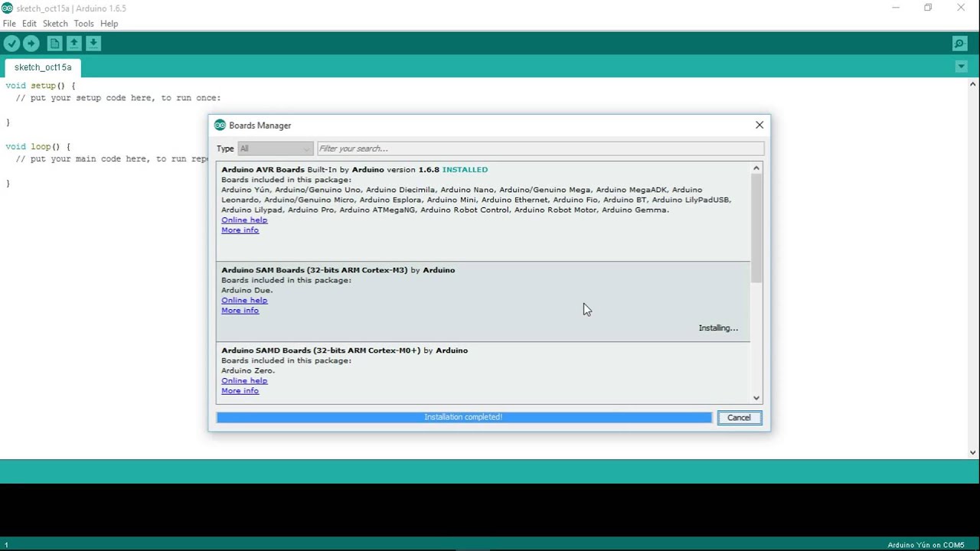Open the tab options dropdown arrow
Image resolution: width=980 pixels, height=551 pixels.
tap(961, 67)
